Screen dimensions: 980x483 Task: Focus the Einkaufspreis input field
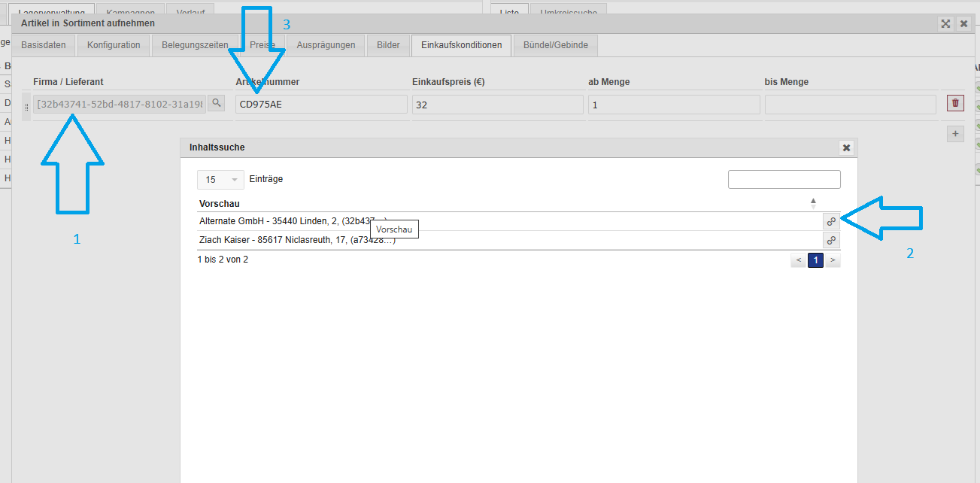[497, 105]
